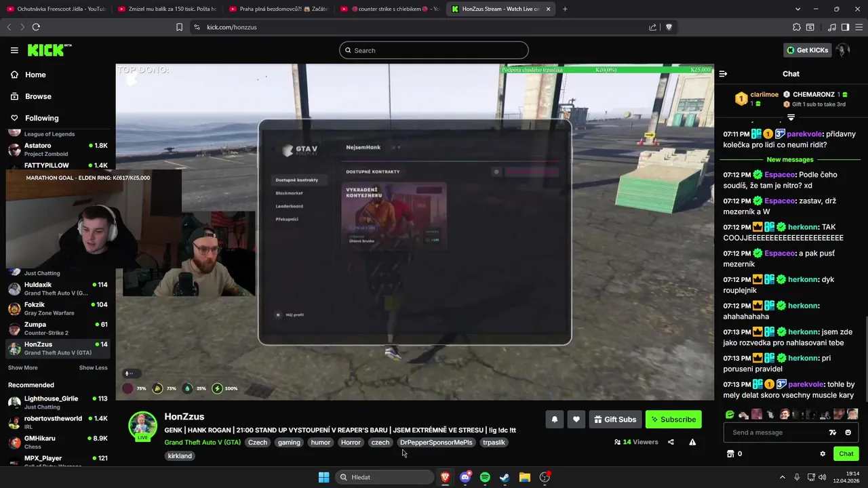Click into the Kick search field
The height and width of the screenshot is (488, 868).
[x=434, y=50]
